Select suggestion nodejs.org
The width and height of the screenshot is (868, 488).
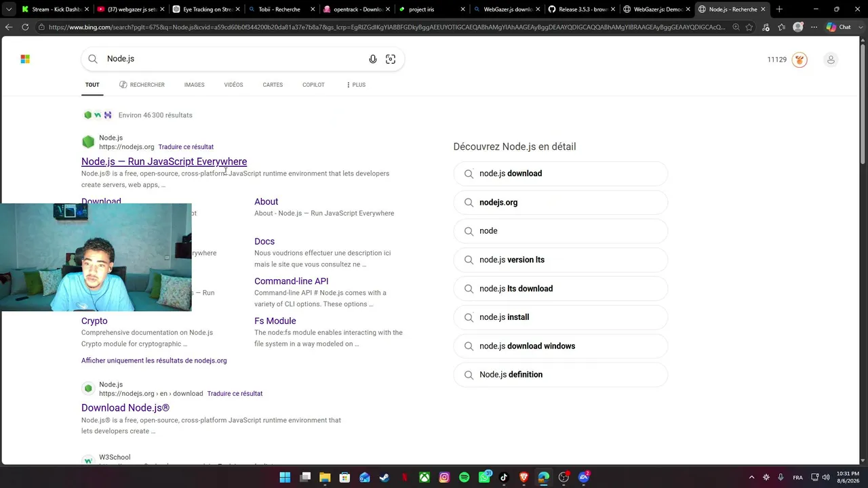[560, 203]
